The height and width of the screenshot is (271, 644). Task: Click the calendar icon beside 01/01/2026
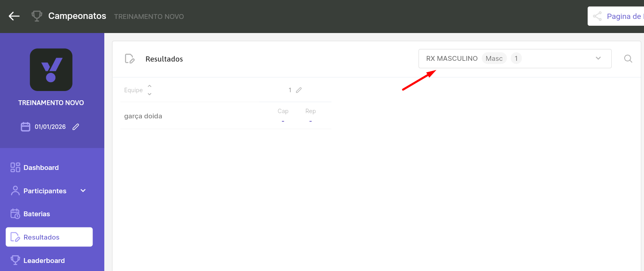pyautogui.click(x=25, y=127)
